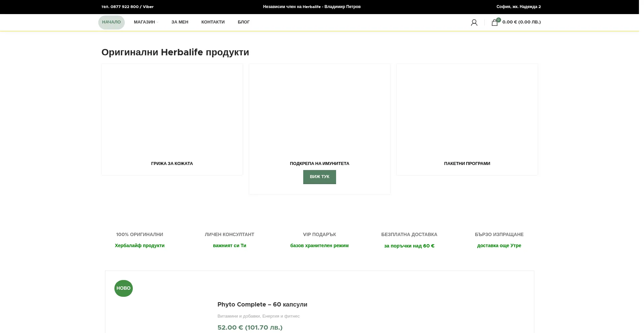Open the МАГАЗИН menu item
Viewport: 644px width, 333px height.
coord(144,22)
